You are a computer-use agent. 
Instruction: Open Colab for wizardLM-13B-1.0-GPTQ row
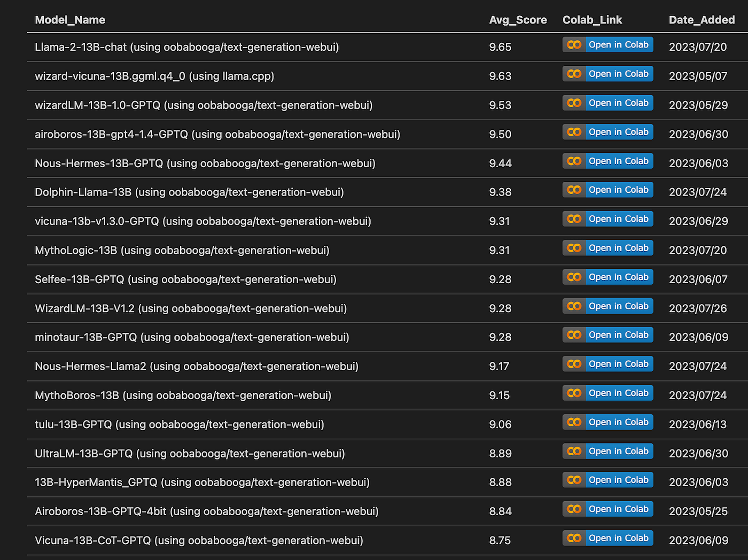(x=608, y=103)
